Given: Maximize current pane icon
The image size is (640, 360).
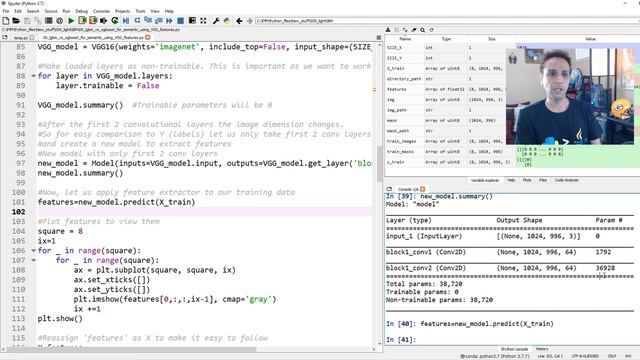Looking at the screenshot, I should coord(192,20).
